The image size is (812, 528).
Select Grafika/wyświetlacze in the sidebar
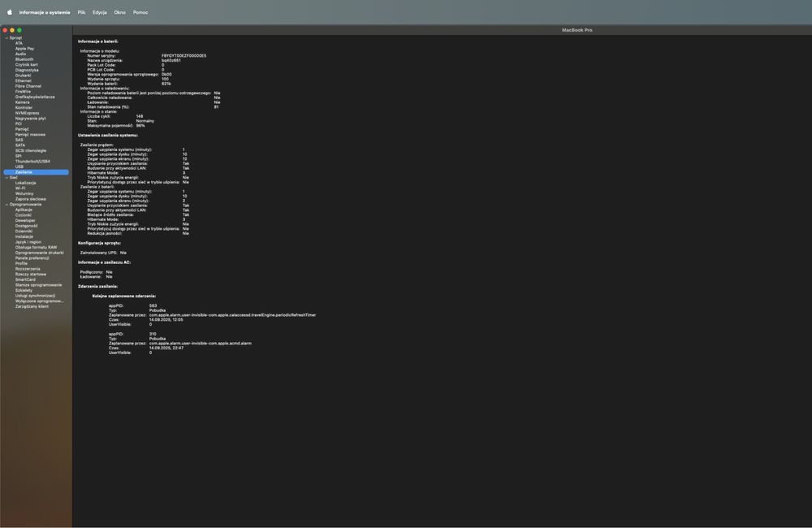[35, 97]
